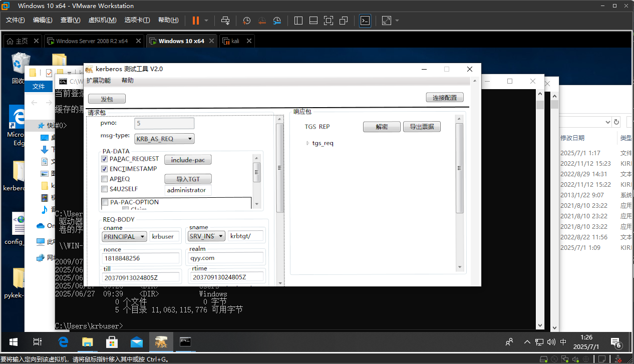Pause the virtual machine via orange button

tap(195, 21)
